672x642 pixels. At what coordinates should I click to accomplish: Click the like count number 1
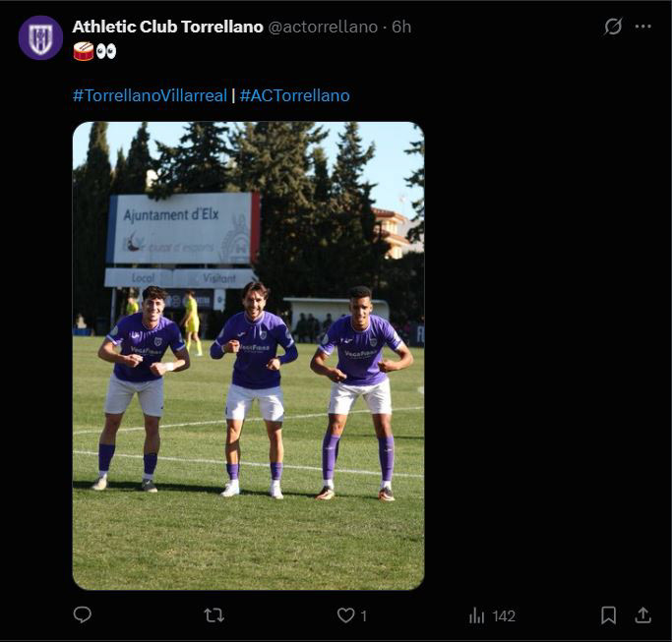click(x=363, y=616)
